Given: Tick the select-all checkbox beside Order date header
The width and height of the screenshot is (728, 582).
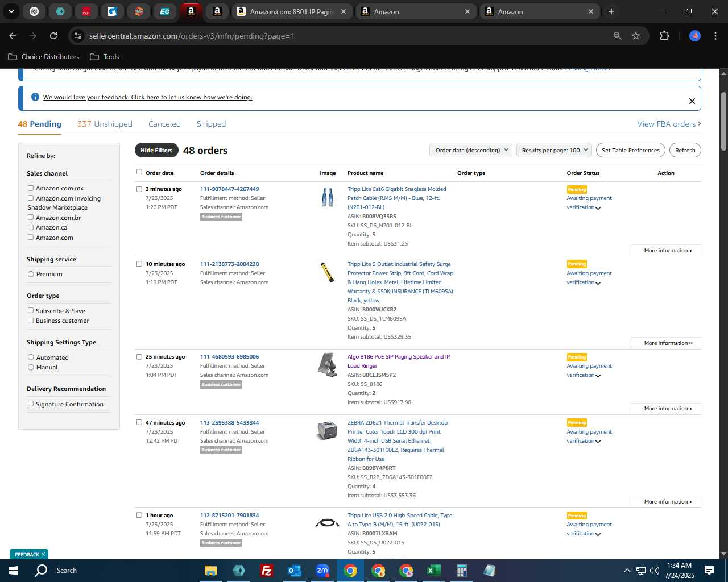Looking at the screenshot, I should point(139,172).
